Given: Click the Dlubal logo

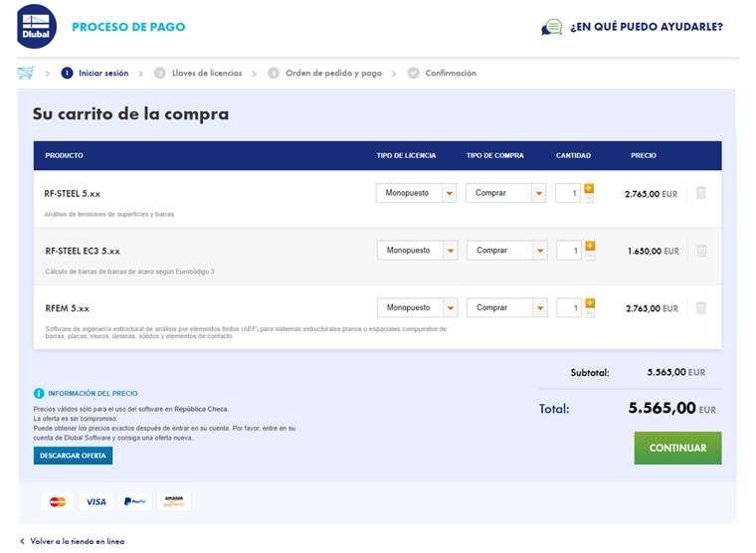Looking at the screenshot, I should point(37,27).
